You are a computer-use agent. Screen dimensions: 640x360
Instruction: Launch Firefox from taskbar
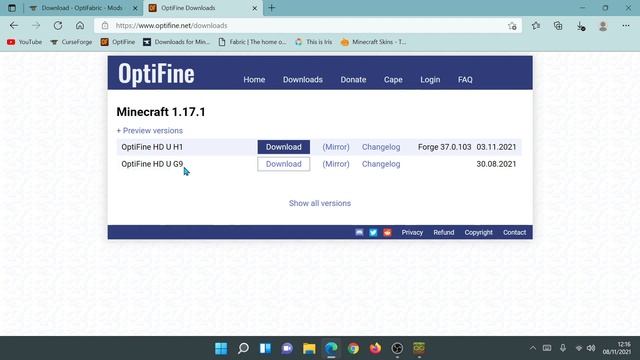[x=376, y=348]
